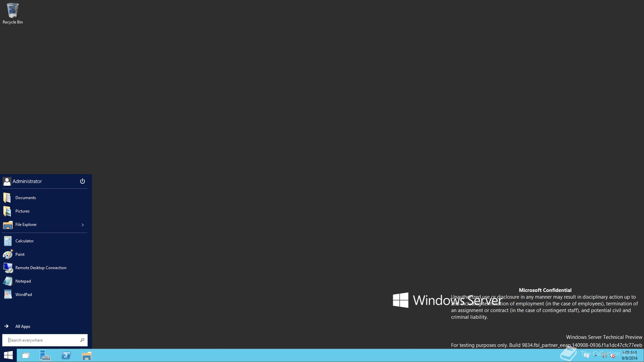Open the power options button
This screenshot has height=362, width=644.
(x=83, y=181)
